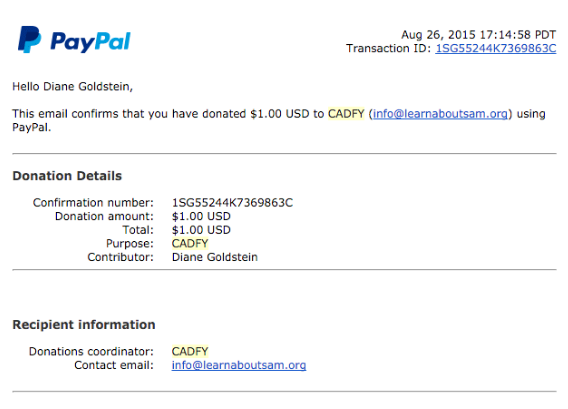Click the PayPal double-P logo icon
The height and width of the screenshot is (409, 568).
pyautogui.click(x=30, y=39)
